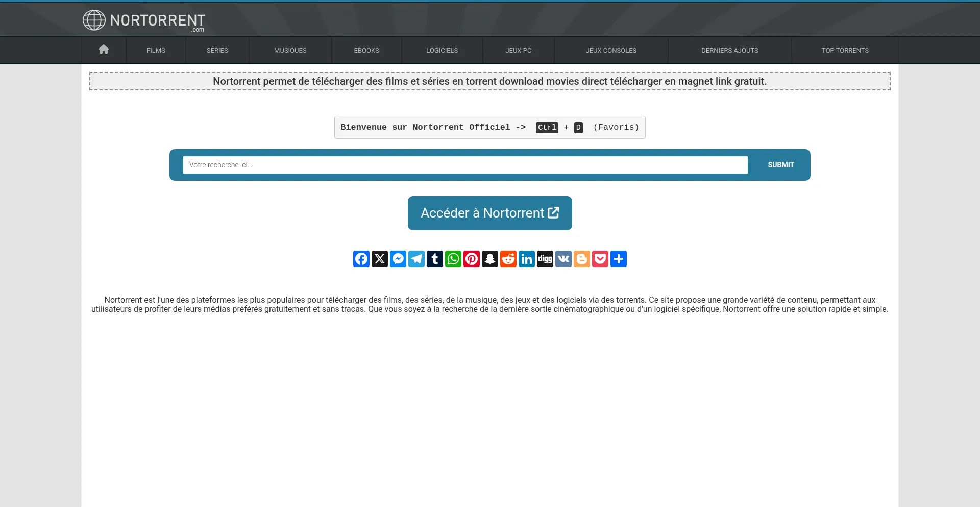The width and height of the screenshot is (980, 507).
Task: Share on Blogger
Action: pos(582,259)
